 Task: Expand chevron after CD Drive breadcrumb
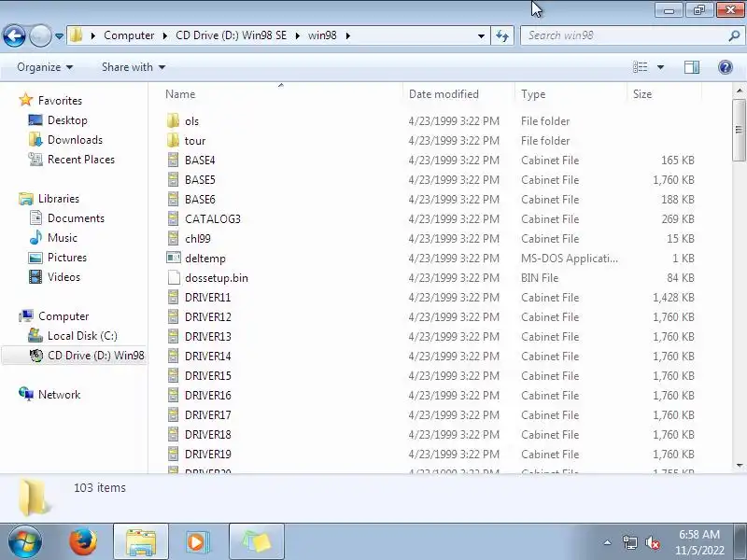pos(298,35)
